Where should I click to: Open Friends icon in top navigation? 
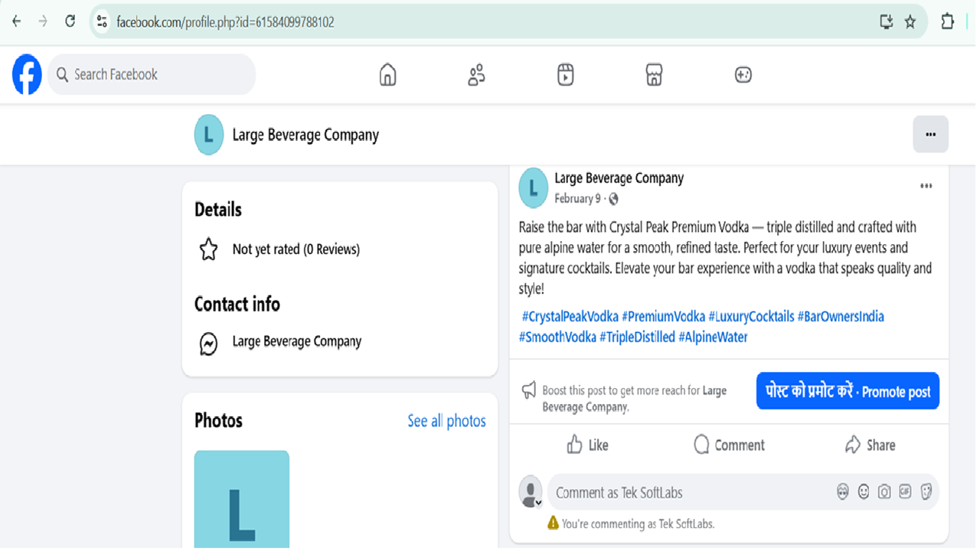coord(477,74)
